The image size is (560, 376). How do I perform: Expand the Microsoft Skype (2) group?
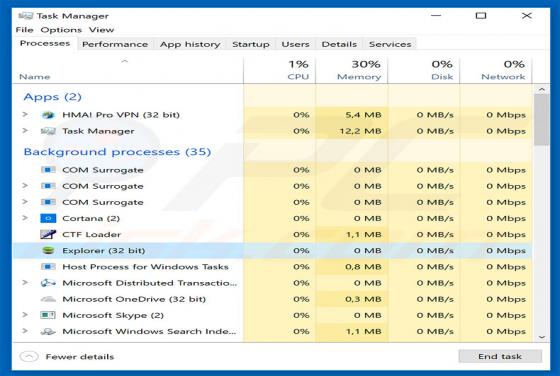point(25,315)
